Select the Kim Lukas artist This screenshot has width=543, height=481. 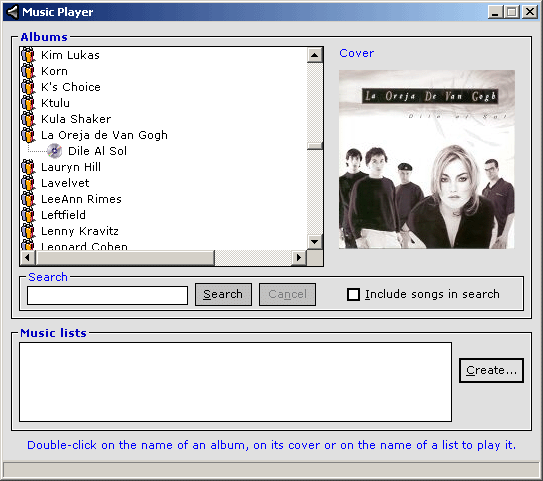(70, 55)
